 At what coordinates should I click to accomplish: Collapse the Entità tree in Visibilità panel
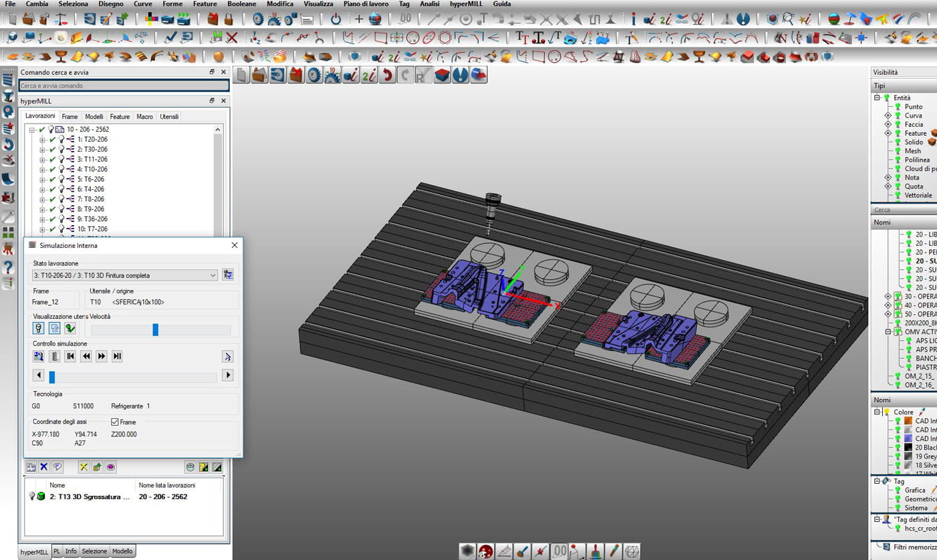click(878, 98)
